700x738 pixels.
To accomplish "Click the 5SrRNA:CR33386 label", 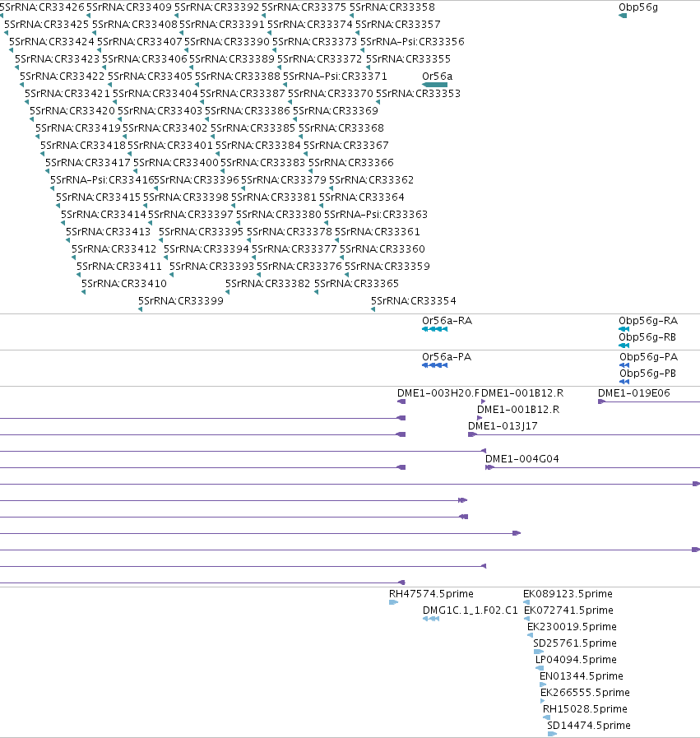I will [x=248, y=110].
